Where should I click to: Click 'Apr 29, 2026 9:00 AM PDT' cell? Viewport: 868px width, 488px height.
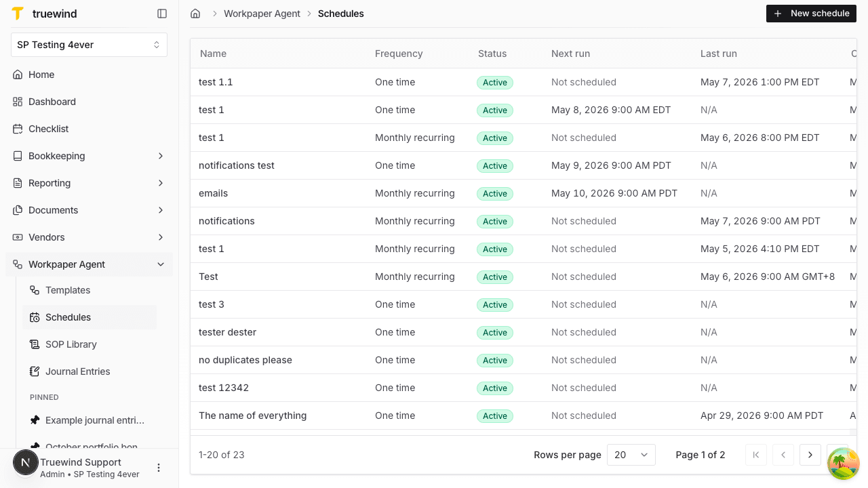762,415
